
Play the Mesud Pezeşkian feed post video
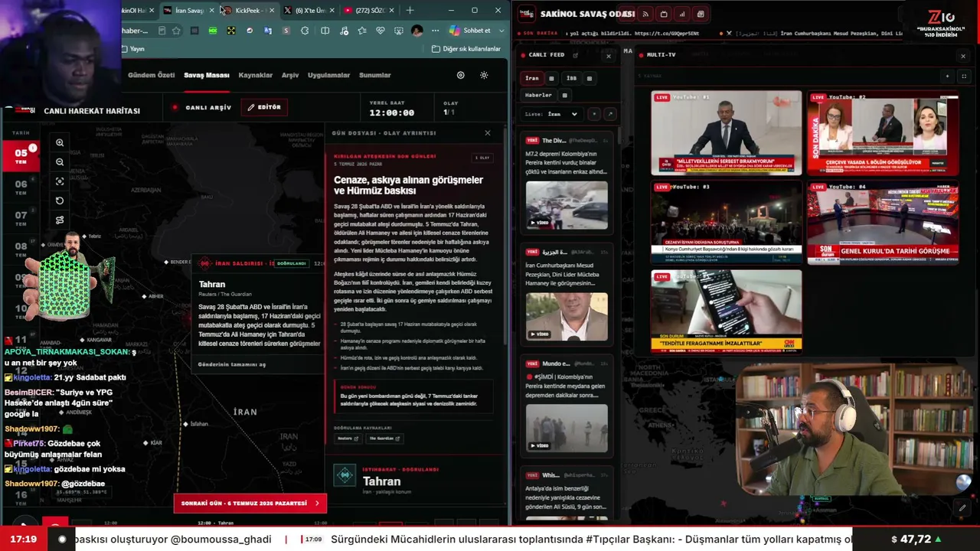pyautogui.click(x=567, y=317)
